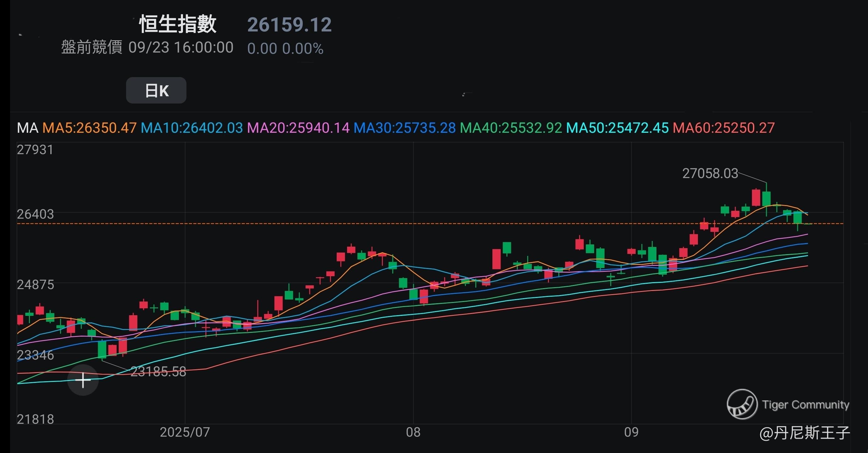This screenshot has height=453, width=868.
Task: Click the tall green candle at peak
Action: point(766,199)
